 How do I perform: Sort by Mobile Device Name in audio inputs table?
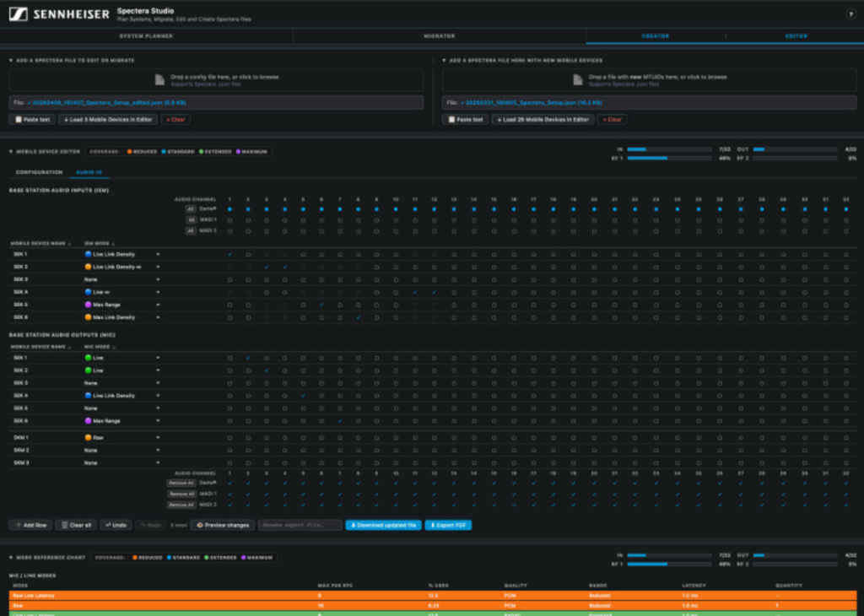41,244
